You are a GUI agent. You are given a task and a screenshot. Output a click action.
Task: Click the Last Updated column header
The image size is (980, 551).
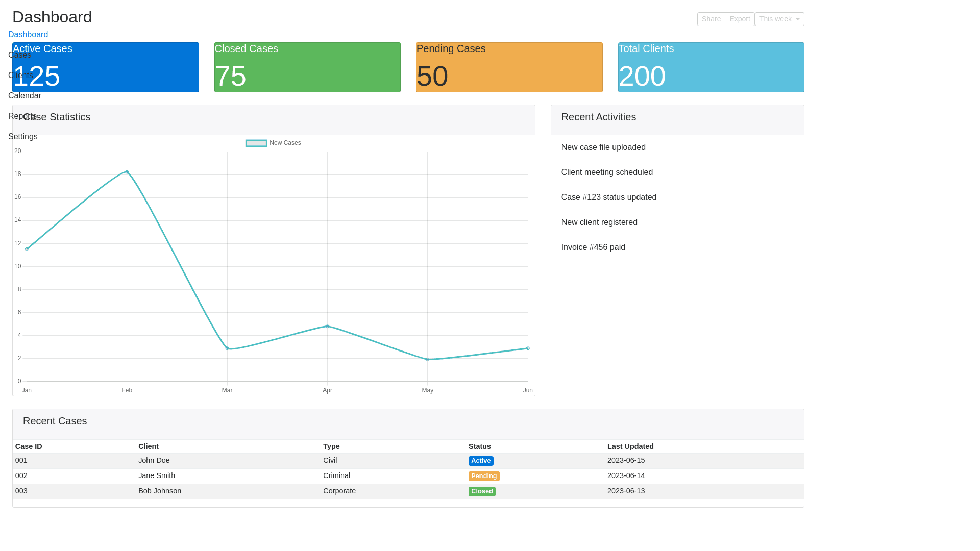(630, 446)
